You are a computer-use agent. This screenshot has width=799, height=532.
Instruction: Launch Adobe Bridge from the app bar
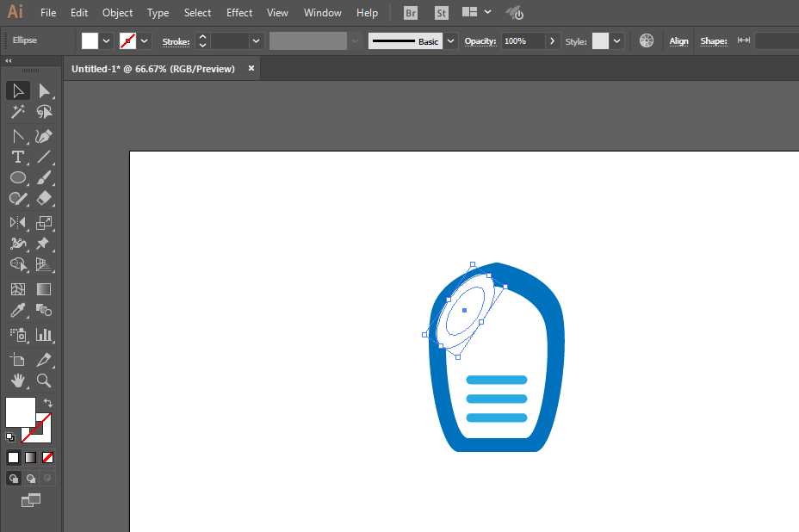click(410, 12)
